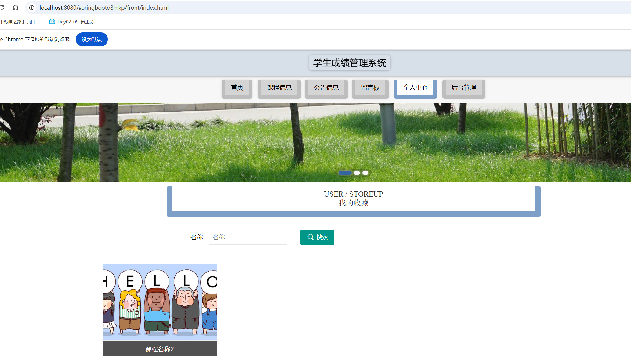The width and height of the screenshot is (631, 364).
Task: Open 后台管理 nav tab
Action: point(463,88)
